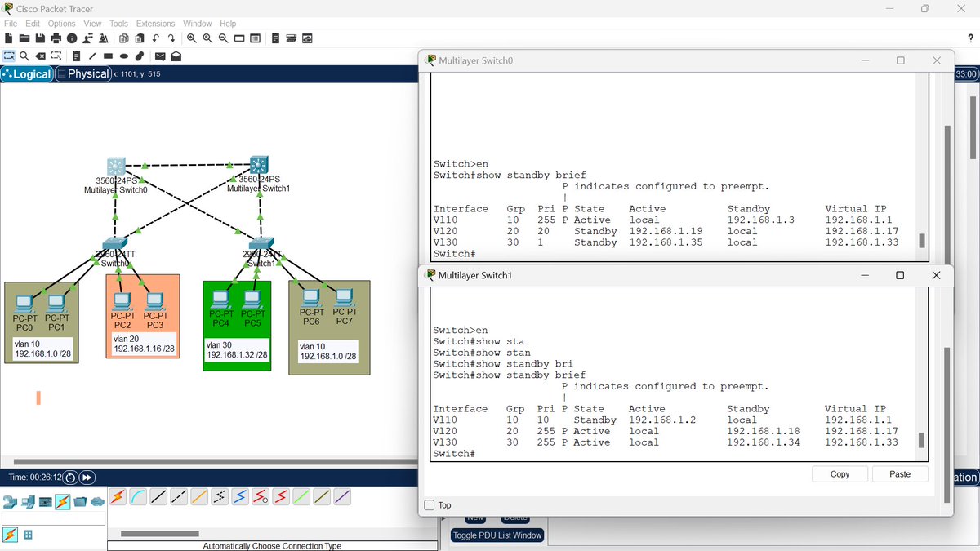The width and height of the screenshot is (980, 551).
Task: Click Copy in Multilayer Switch1 window
Action: pos(840,473)
